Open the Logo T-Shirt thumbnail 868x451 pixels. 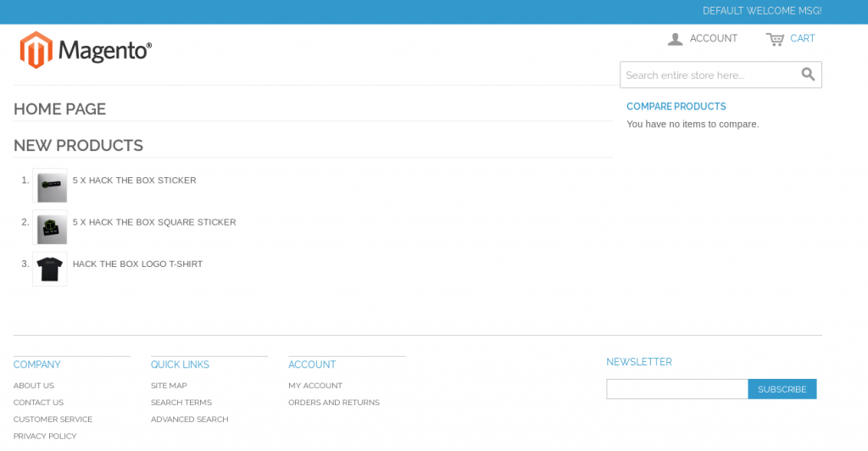pos(50,270)
